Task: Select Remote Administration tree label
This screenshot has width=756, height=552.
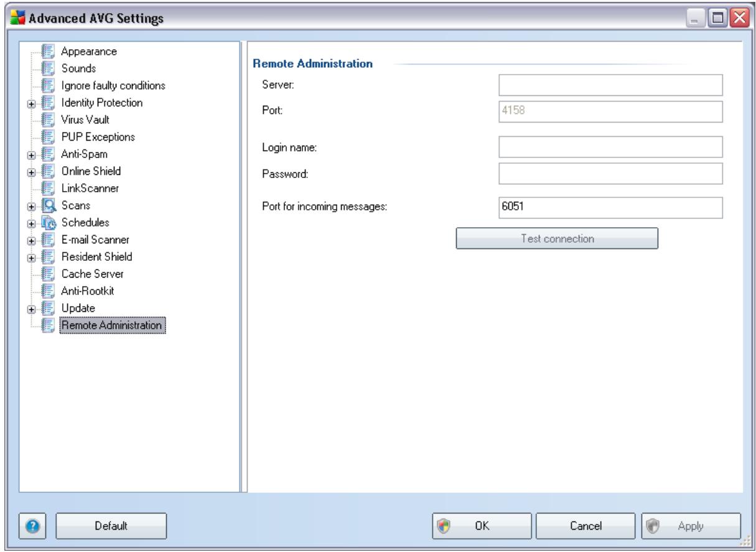Action: (x=113, y=324)
